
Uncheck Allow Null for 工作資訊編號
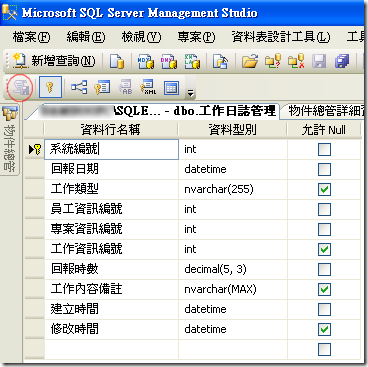pyautogui.click(x=324, y=249)
